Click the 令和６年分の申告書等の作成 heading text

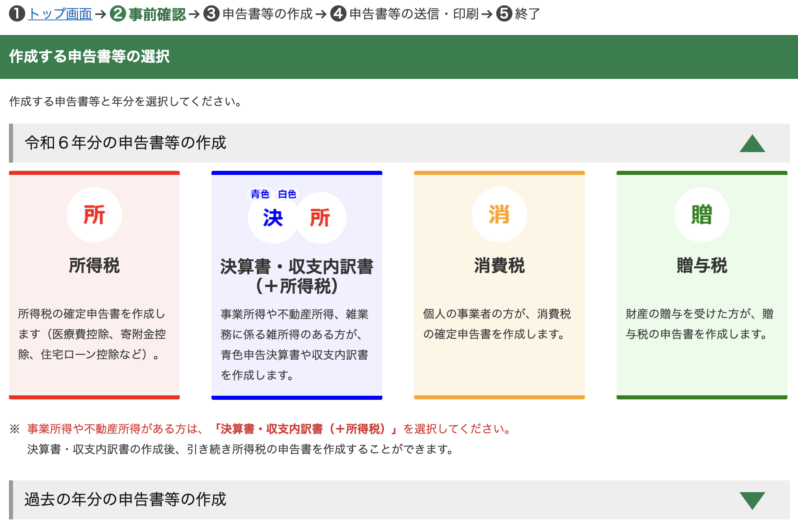click(x=125, y=143)
